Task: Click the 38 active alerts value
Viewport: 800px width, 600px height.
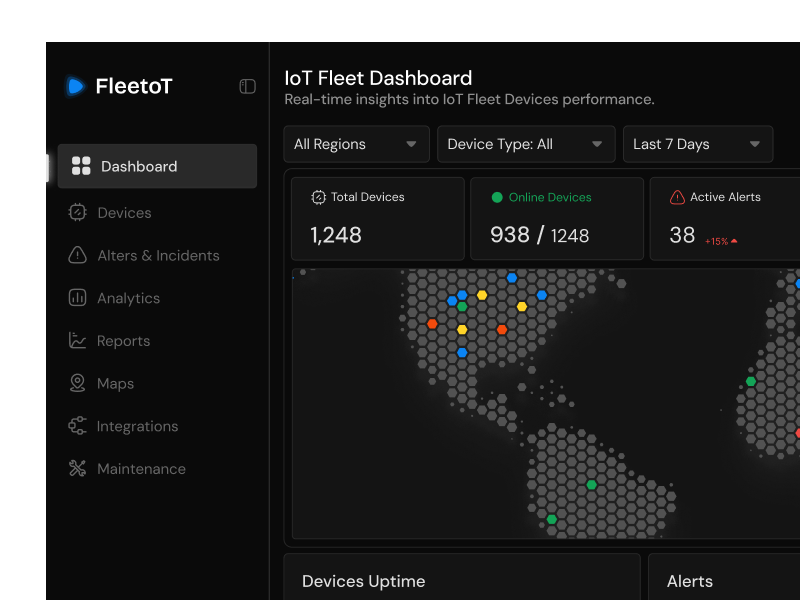Action: (682, 235)
